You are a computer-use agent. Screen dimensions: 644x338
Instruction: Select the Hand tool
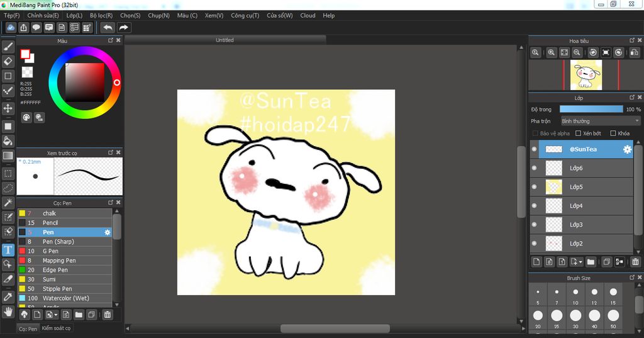(x=8, y=312)
